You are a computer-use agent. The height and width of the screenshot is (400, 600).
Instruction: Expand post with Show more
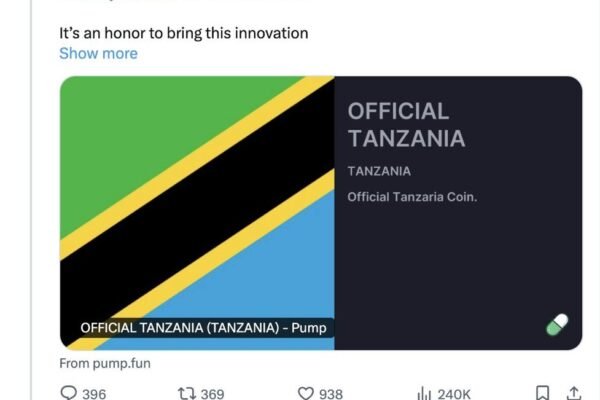(98, 53)
